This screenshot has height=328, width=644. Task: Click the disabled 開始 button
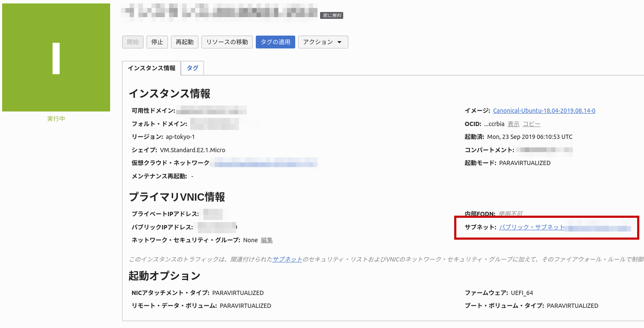tap(132, 42)
